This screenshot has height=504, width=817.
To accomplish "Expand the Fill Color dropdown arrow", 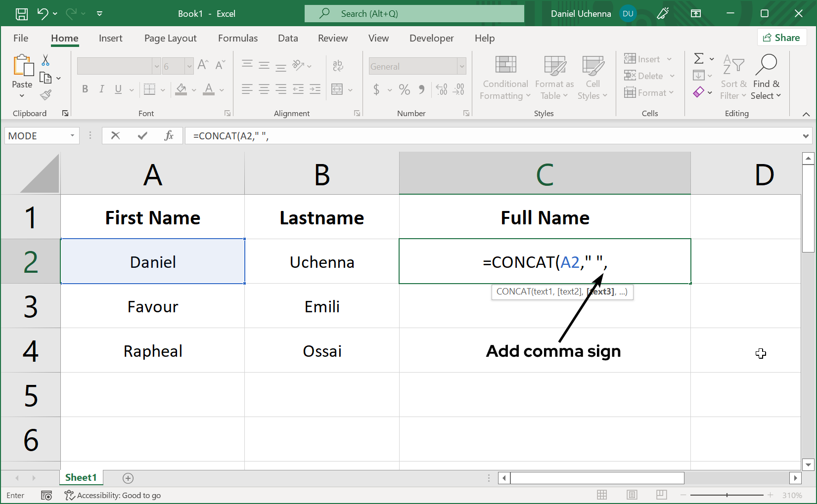I will point(193,89).
